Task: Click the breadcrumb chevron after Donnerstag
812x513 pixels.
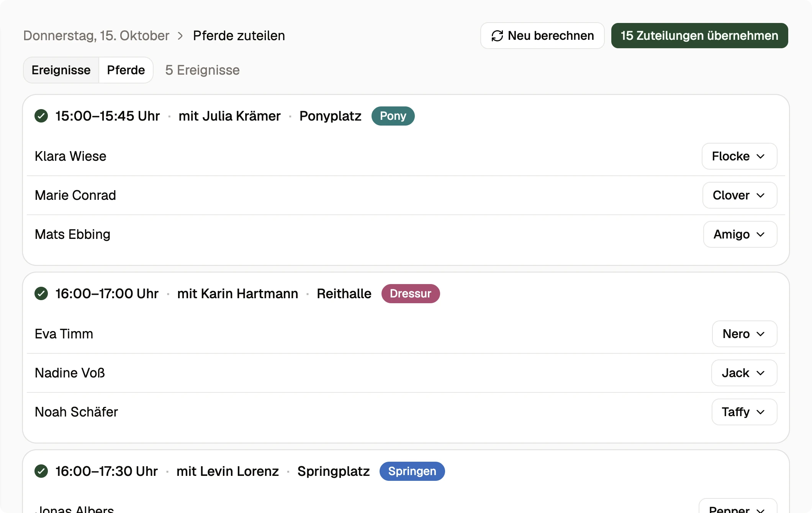Action: 180,36
